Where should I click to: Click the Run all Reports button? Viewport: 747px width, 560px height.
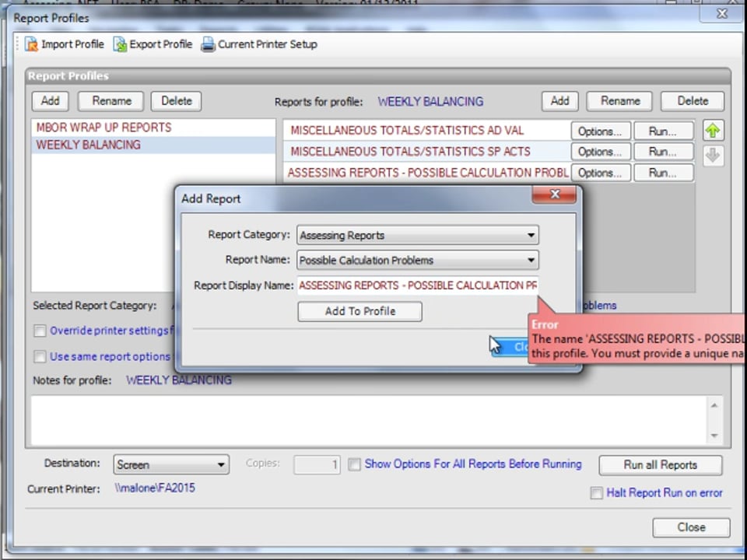tap(661, 465)
